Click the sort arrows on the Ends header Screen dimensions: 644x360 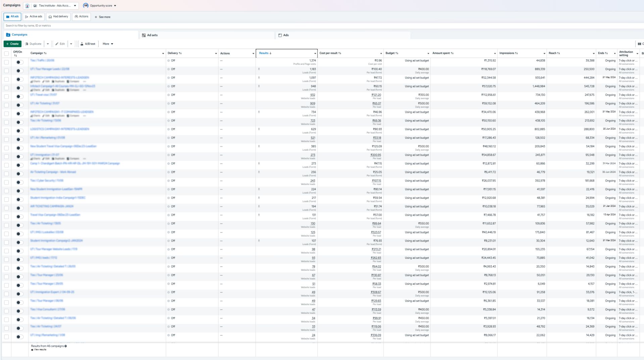coord(606,53)
